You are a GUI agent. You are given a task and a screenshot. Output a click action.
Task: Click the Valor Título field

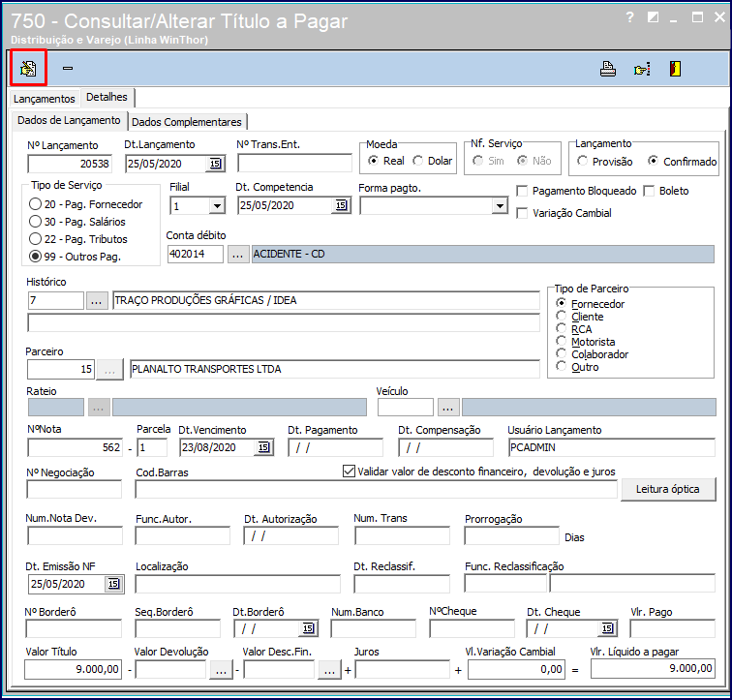(x=74, y=670)
